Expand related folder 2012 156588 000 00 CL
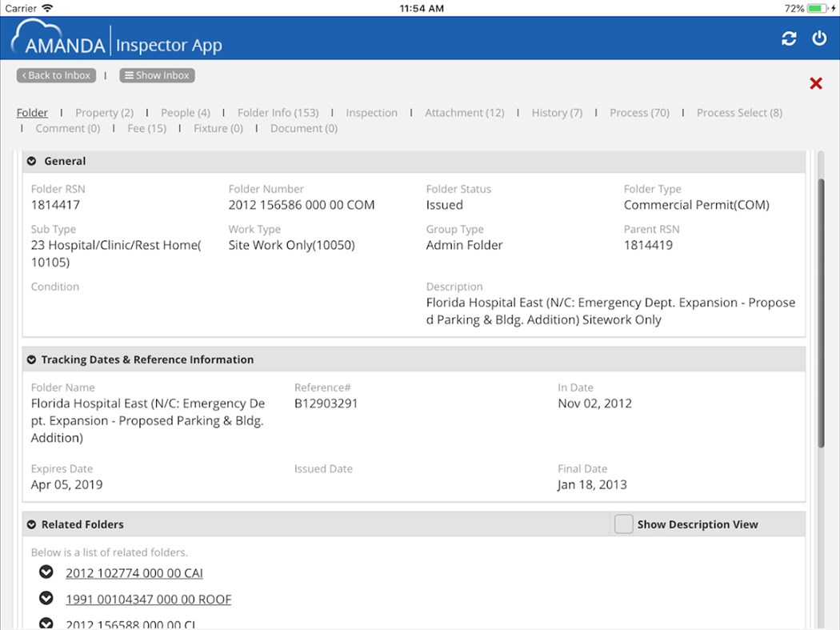The image size is (840, 630). (x=46, y=623)
